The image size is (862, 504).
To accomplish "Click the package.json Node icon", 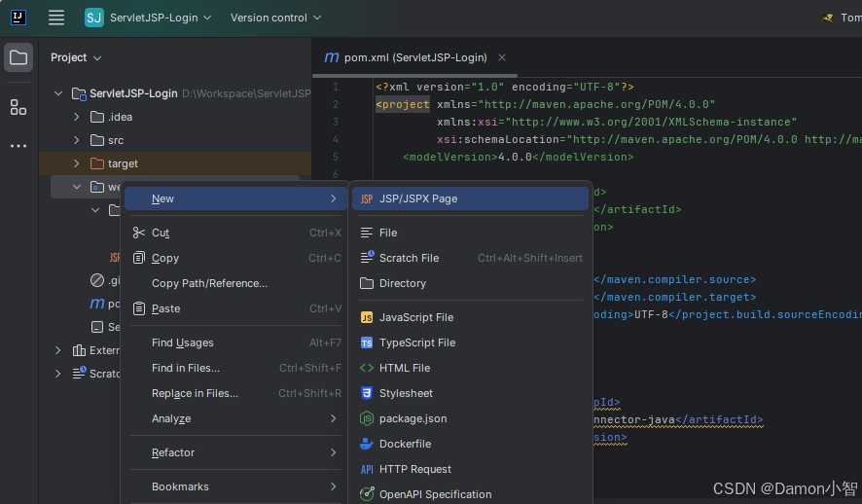I will pos(367,418).
